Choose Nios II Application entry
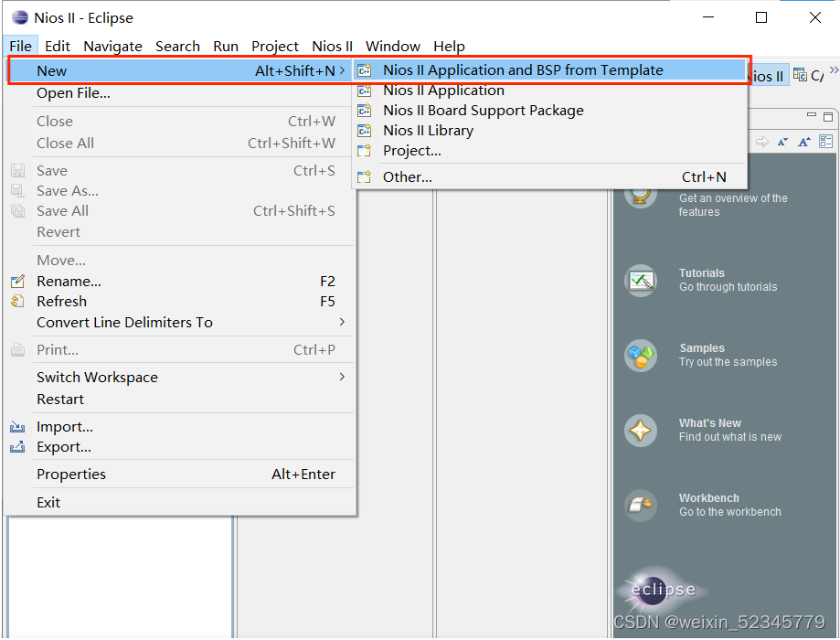 [x=549, y=91]
